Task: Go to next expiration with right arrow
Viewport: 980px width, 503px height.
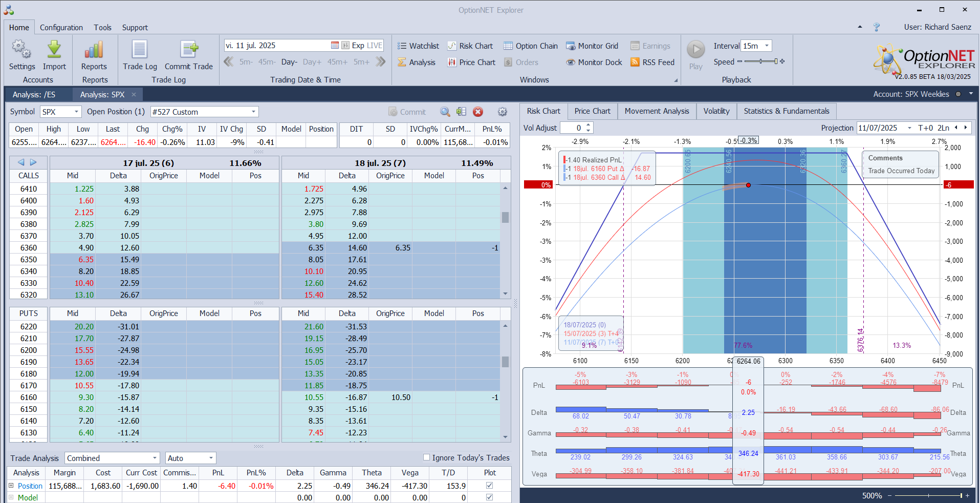Action: coord(33,162)
